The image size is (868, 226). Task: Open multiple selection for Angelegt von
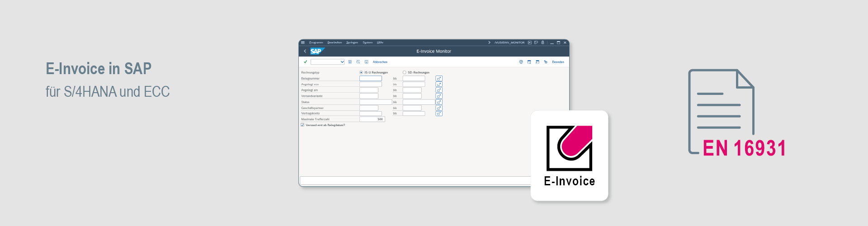pos(439,85)
